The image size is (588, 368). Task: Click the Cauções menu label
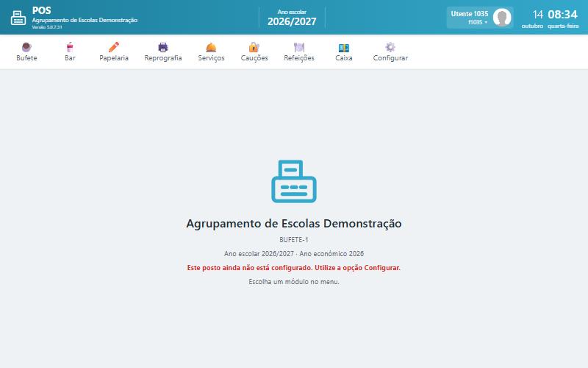pyautogui.click(x=254, y=58)
